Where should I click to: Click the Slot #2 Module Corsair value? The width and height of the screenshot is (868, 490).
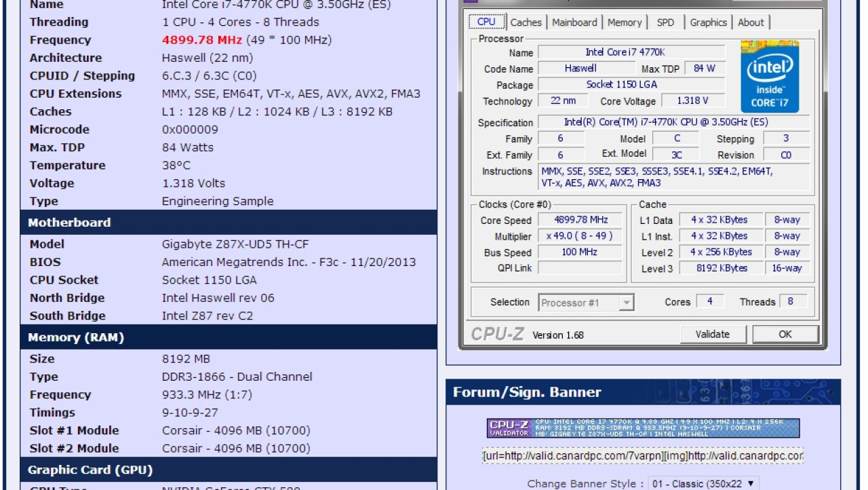[236, 449]
